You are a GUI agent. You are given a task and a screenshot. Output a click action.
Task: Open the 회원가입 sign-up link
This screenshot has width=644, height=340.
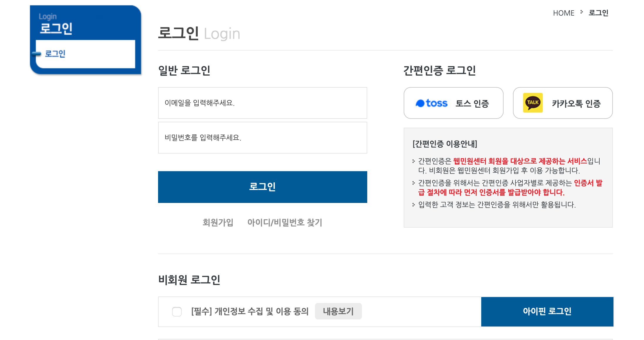pyautogui.click(x=218, y=222)
